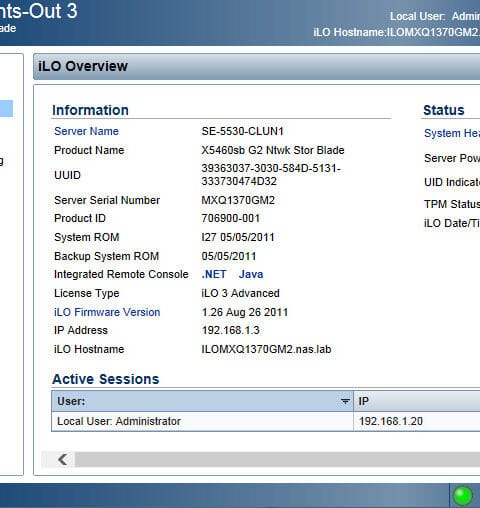Click the scroll left arrow of horizontal scrollbar
This screenshot has height=508, width=480.
tap(63, 460)
